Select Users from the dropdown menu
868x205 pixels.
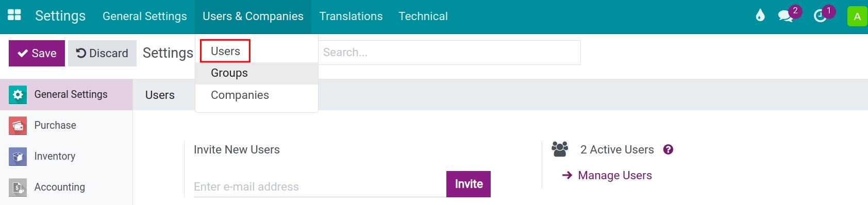point(225,51)
